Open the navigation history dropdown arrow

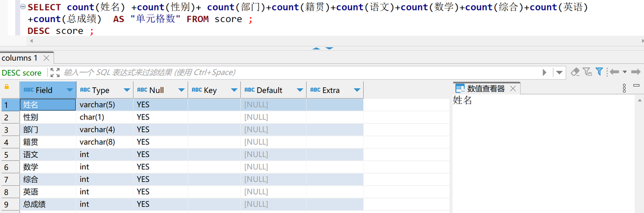coord(624,72)
